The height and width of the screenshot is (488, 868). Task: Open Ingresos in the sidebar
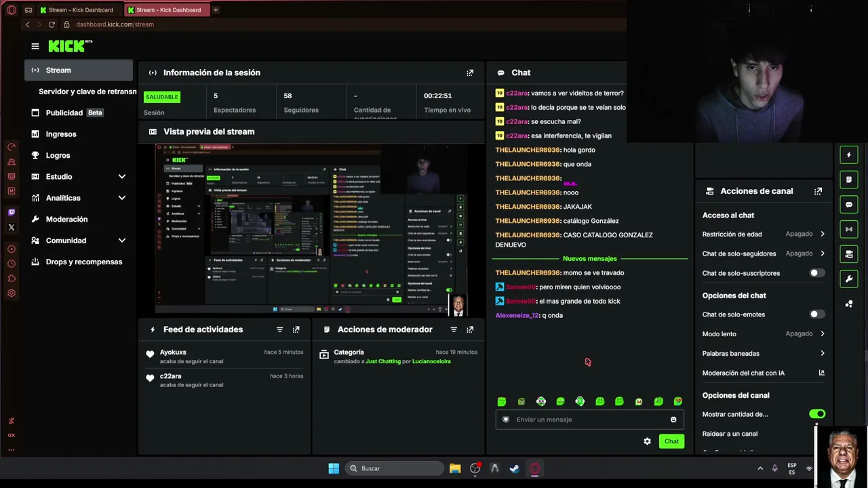tap(79, 134)
